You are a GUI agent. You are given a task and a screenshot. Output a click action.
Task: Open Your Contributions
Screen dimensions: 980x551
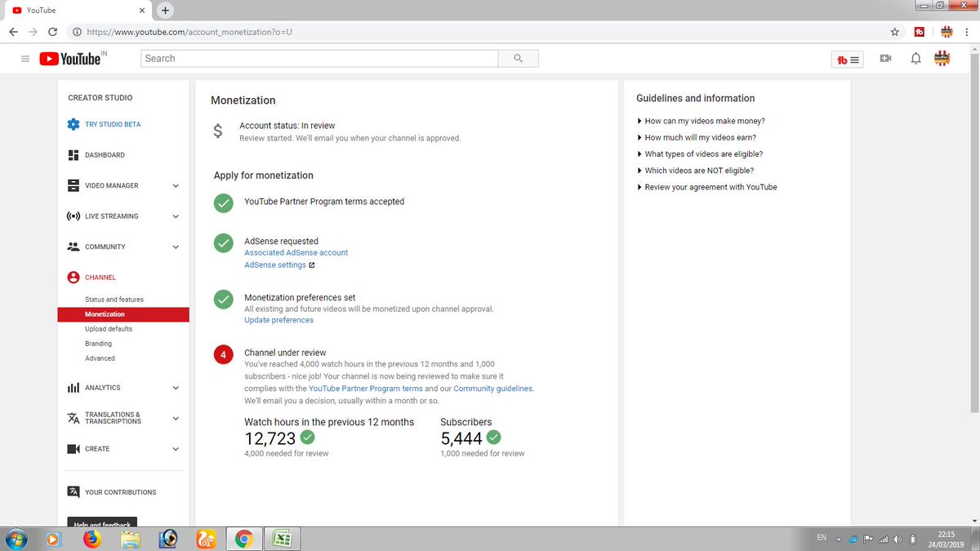click(x=120, y=492)
